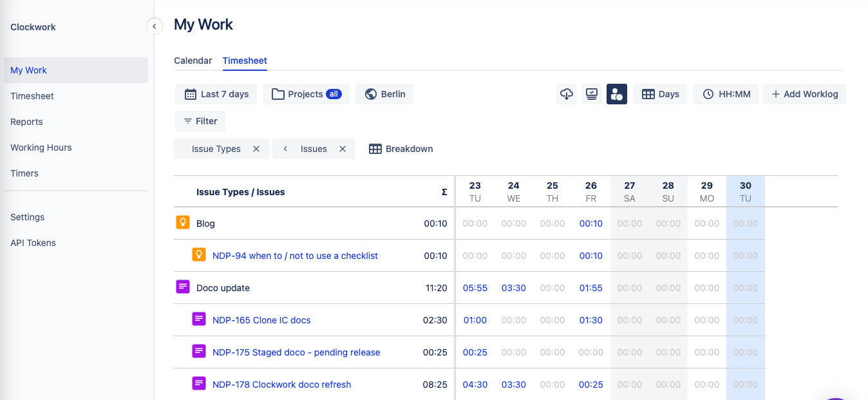Switch to the Calendar tab
This screenshot has width=868, height=400.
[193, 60]
